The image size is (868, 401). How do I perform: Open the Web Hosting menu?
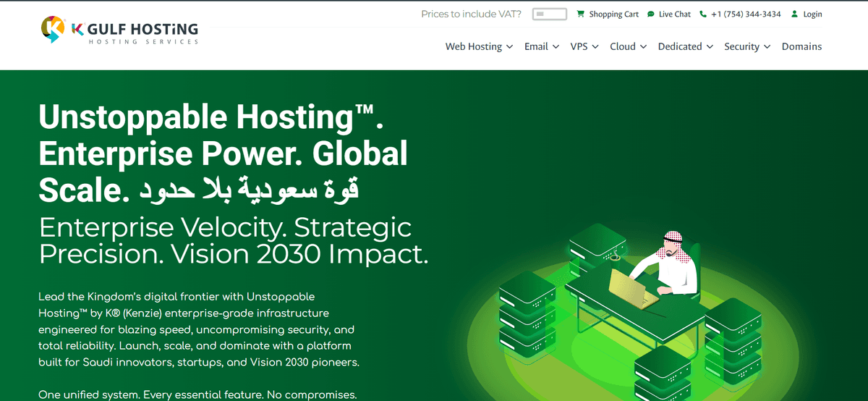[473, 46]
